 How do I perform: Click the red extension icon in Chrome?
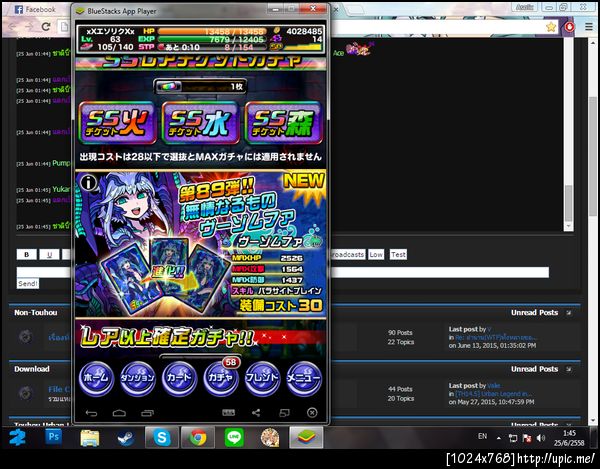570,27
